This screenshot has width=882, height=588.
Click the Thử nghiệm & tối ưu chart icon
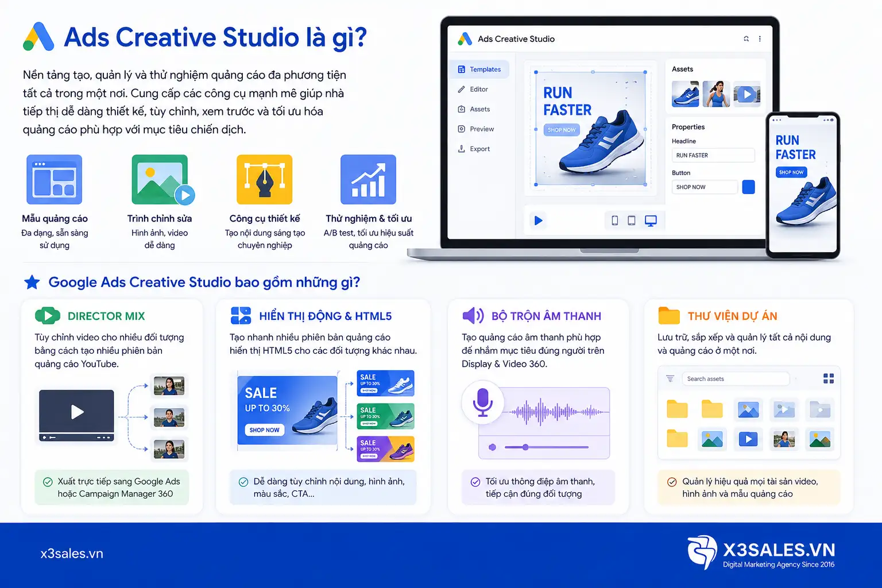click(368, 179)
